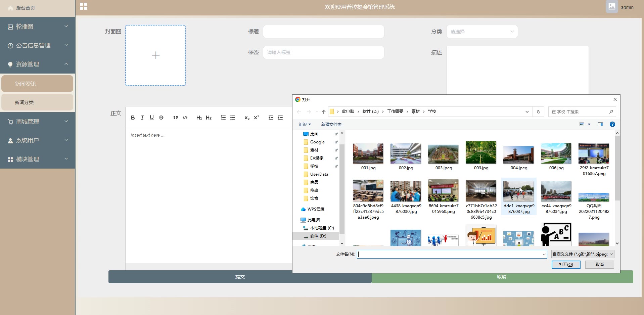Select the 001.jpg thumbnail
644x315 pixels.
368,156
